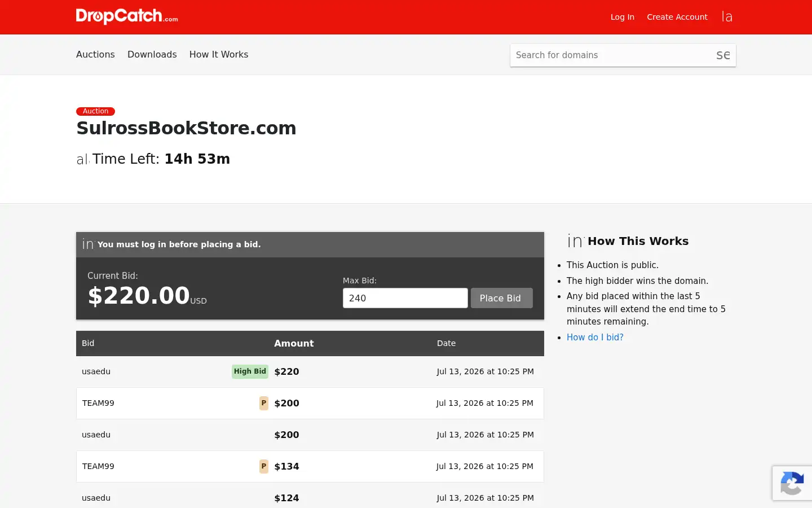This screenshot has width=812, height=508.
Task: Click the Amount column header
Action: [294, 343]
